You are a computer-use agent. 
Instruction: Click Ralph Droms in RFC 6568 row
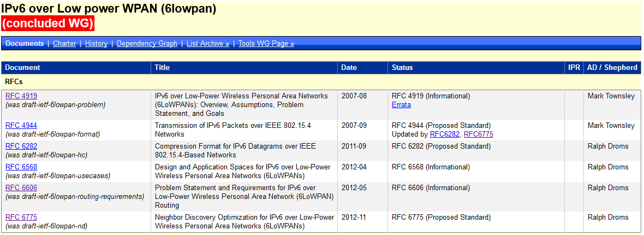[x=608, y=167]
